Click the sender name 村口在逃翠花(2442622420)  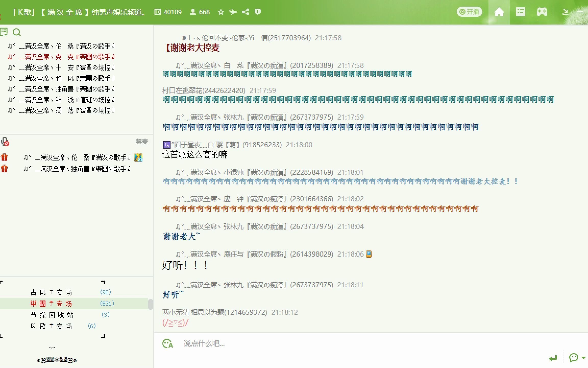point(204,90)
